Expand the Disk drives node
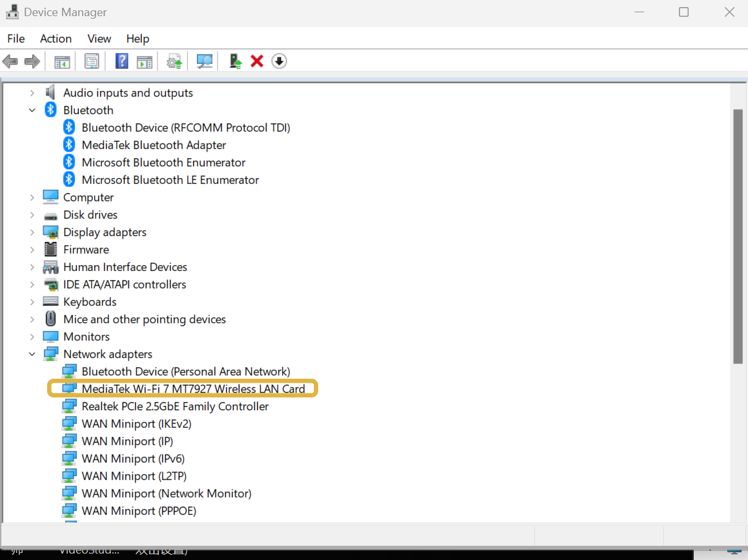748x560 pixels. (x=32, y=215)
